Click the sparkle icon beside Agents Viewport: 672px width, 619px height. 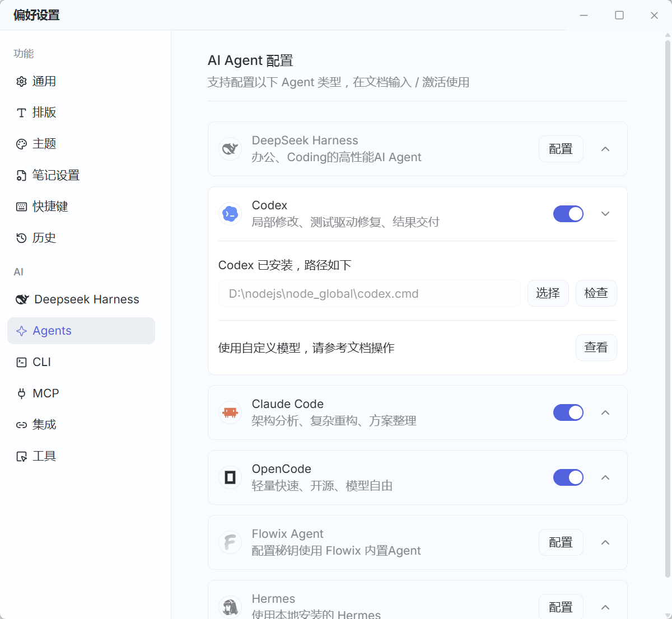coord(21,331)
